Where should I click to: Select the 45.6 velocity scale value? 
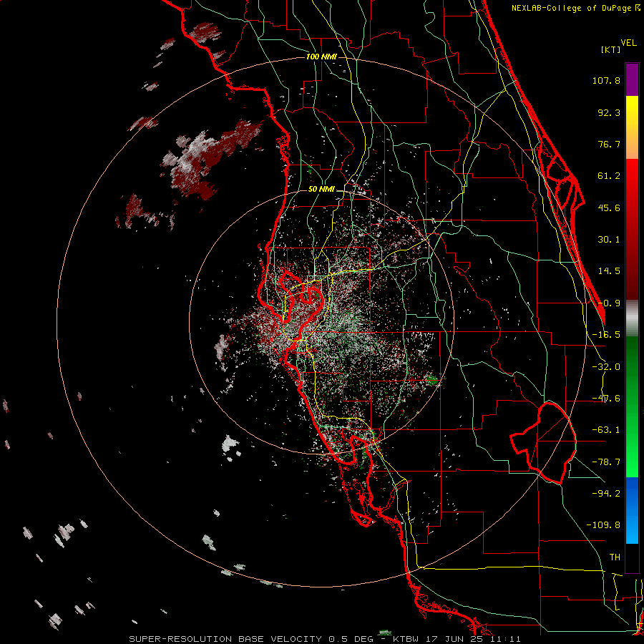609,208
